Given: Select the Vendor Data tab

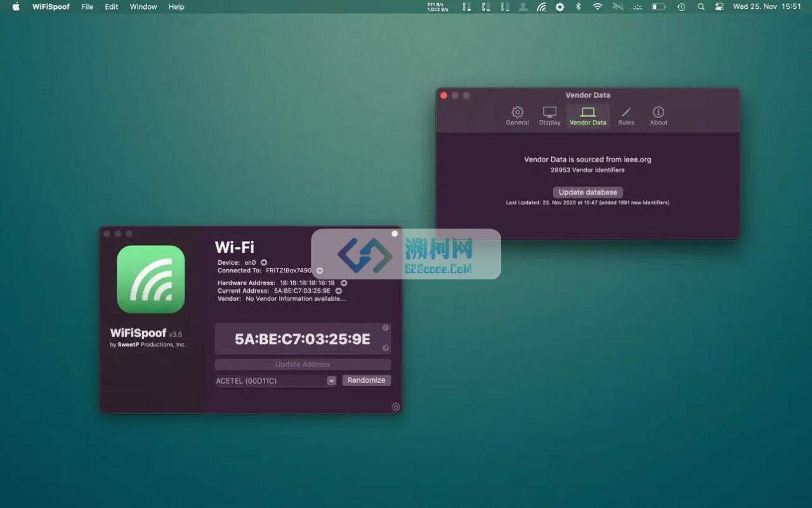Looking at the screenshot, I should coord(587,116).
